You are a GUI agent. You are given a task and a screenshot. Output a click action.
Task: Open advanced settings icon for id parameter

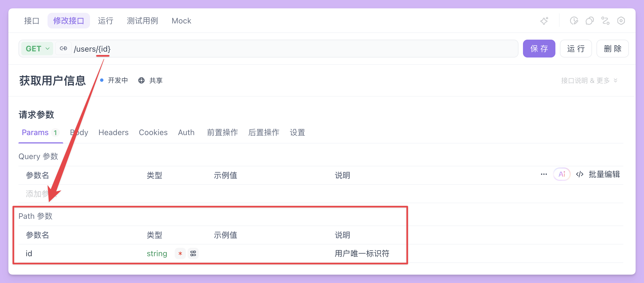pos(193,253)
